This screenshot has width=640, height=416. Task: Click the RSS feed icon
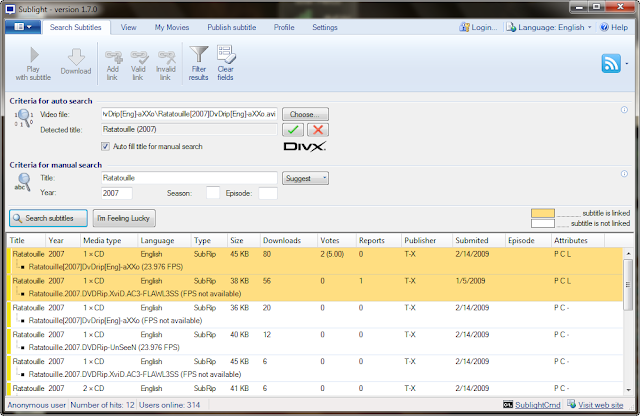(x=611, y=63)
